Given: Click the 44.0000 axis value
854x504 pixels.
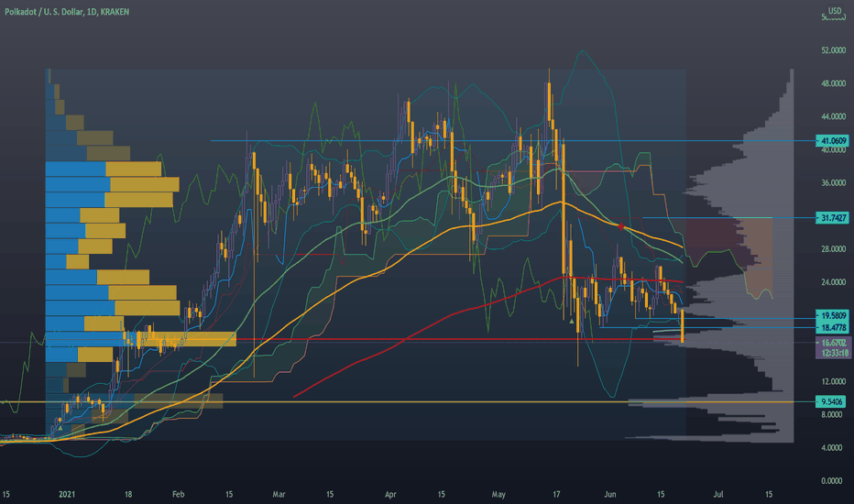Looking at the screenshot, I should (x=833, y=116).
